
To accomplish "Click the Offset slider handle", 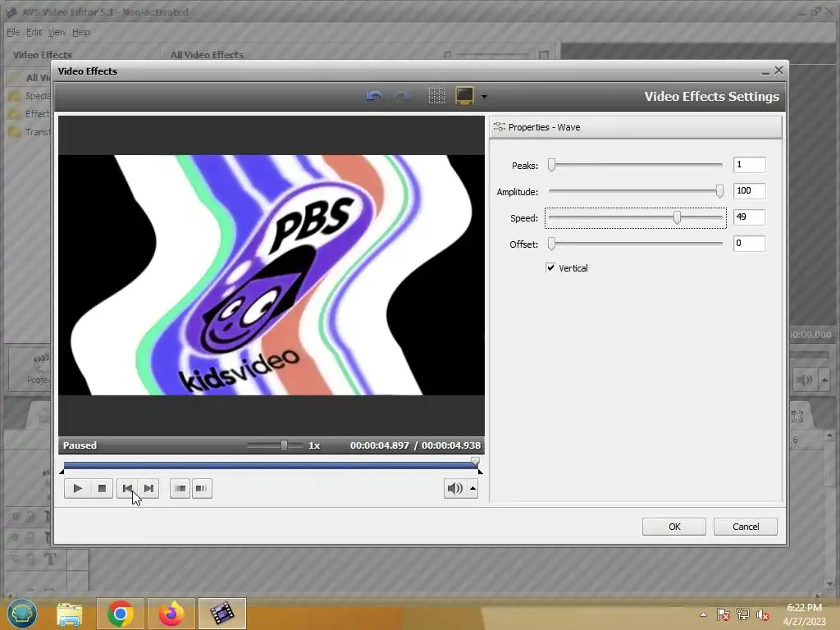I will 552,244.
